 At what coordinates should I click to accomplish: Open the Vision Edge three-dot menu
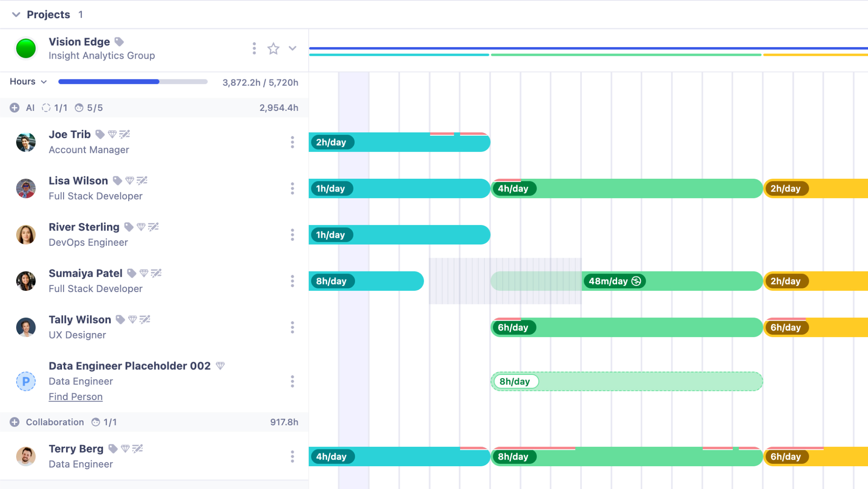coord(254,48)
